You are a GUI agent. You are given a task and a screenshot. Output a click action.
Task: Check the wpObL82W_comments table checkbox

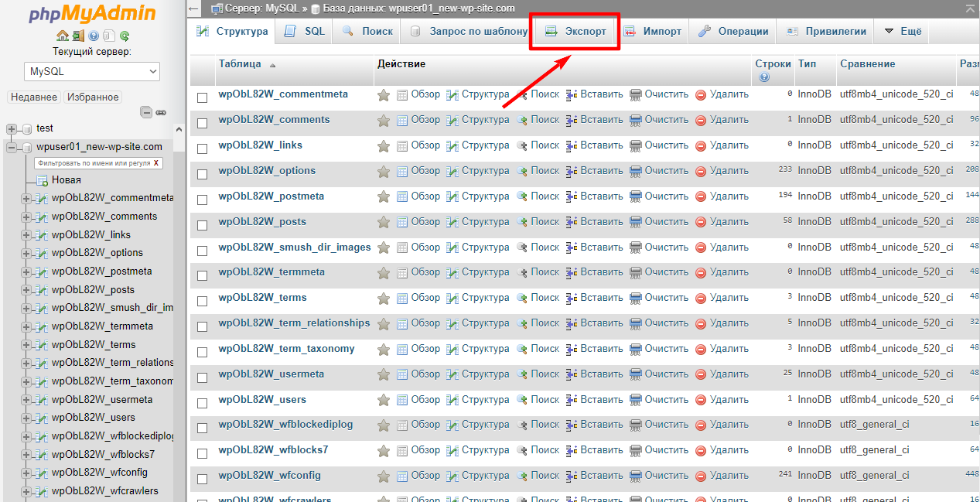pyautogui.click(x=203, y=123)
